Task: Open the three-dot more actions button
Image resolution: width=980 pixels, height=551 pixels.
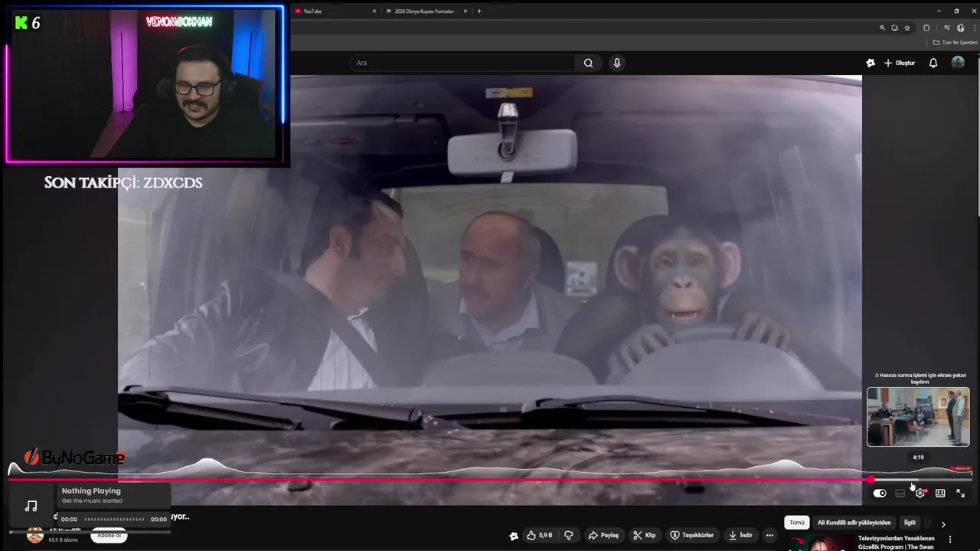Action: [769, 535]
